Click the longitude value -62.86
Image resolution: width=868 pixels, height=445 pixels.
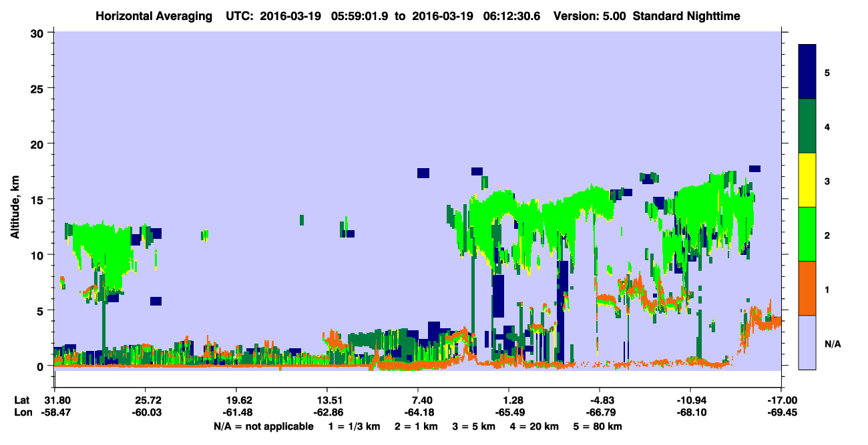pos(327,413)
